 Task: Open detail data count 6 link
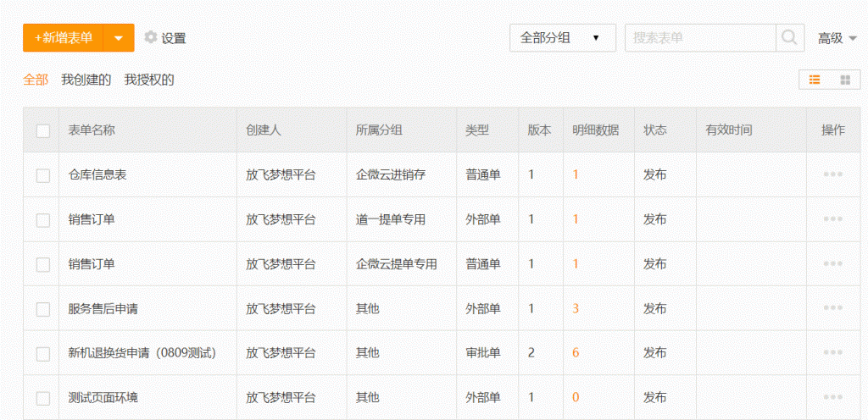click(x=576, y=353)
